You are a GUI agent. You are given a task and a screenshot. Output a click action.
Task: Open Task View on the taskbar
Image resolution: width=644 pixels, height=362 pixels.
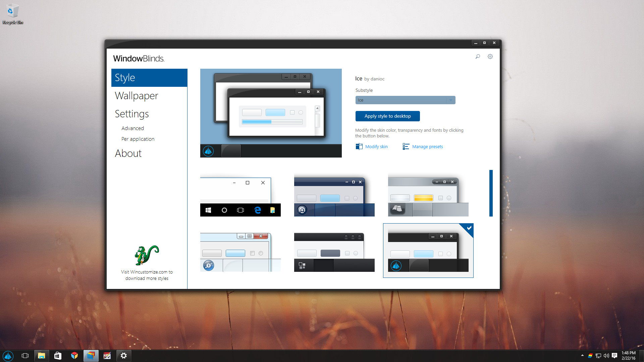[25, 356]
